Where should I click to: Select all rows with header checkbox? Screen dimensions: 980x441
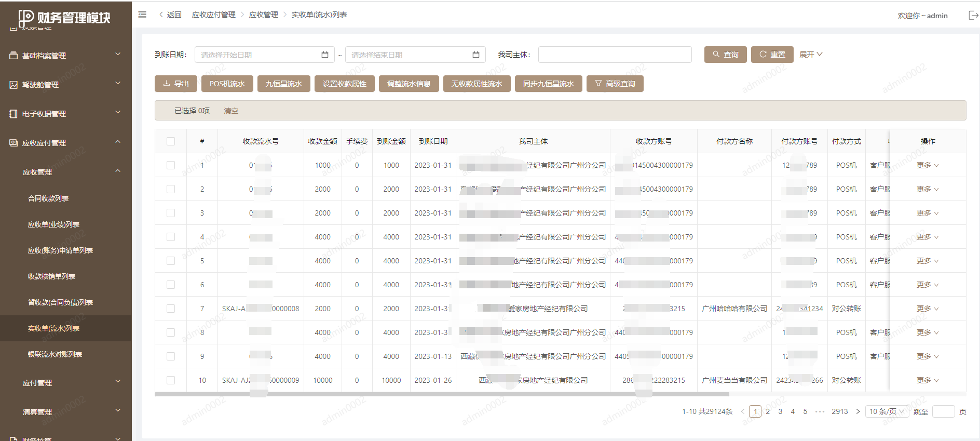click(x=171, y=141)
